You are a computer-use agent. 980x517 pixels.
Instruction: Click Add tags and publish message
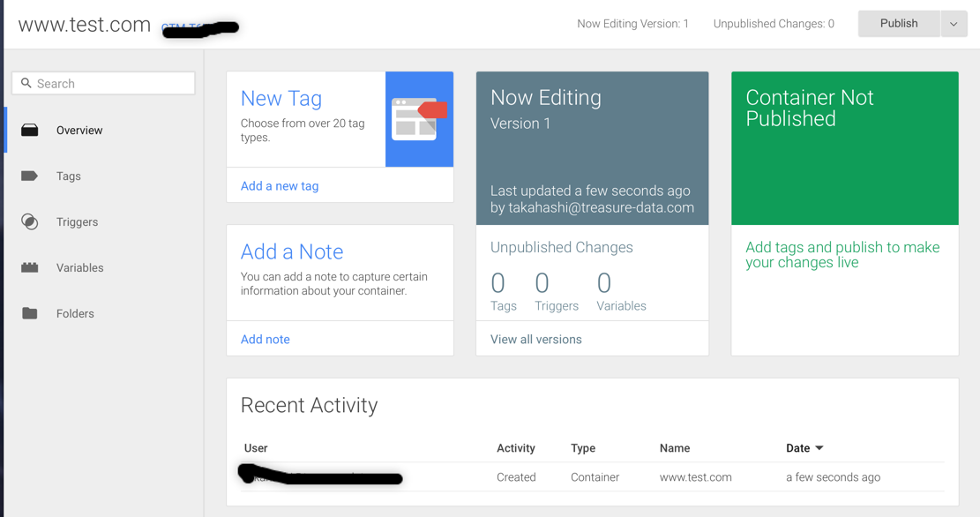(842, 254)
